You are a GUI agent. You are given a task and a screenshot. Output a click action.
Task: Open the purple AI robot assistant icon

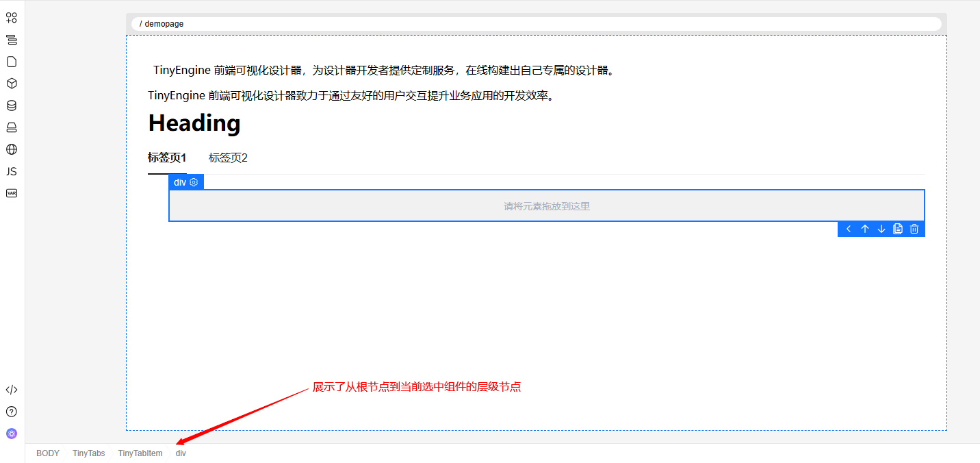click(12, 434)
